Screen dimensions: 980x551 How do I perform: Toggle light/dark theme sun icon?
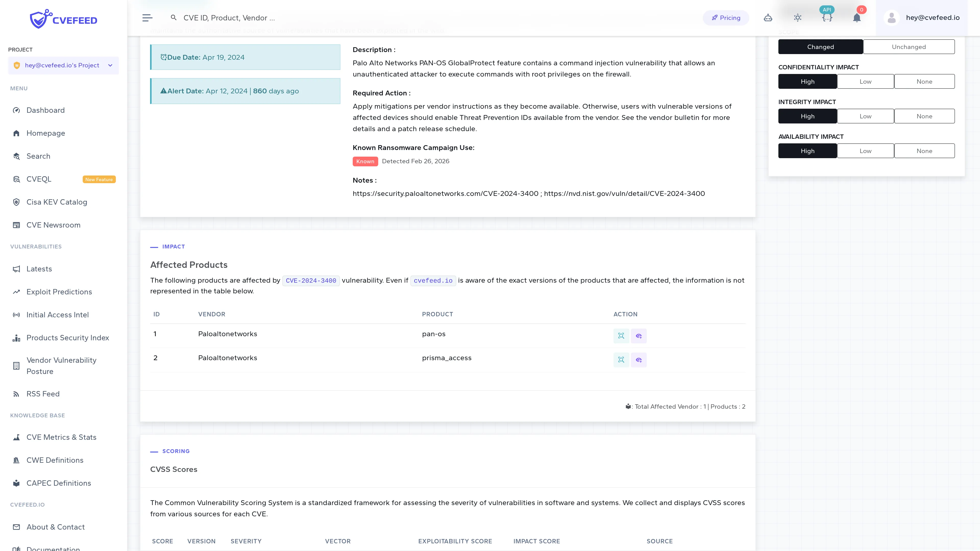coord(797,18)
